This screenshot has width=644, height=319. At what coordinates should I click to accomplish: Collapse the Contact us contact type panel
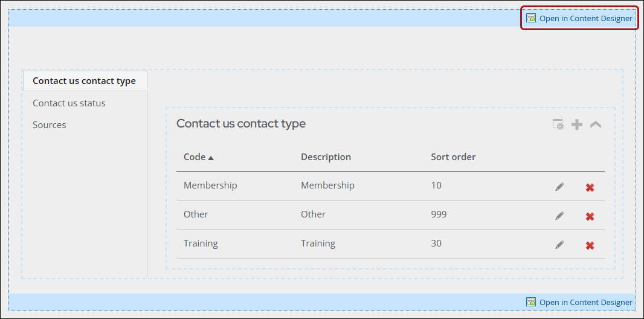[596, 124]
